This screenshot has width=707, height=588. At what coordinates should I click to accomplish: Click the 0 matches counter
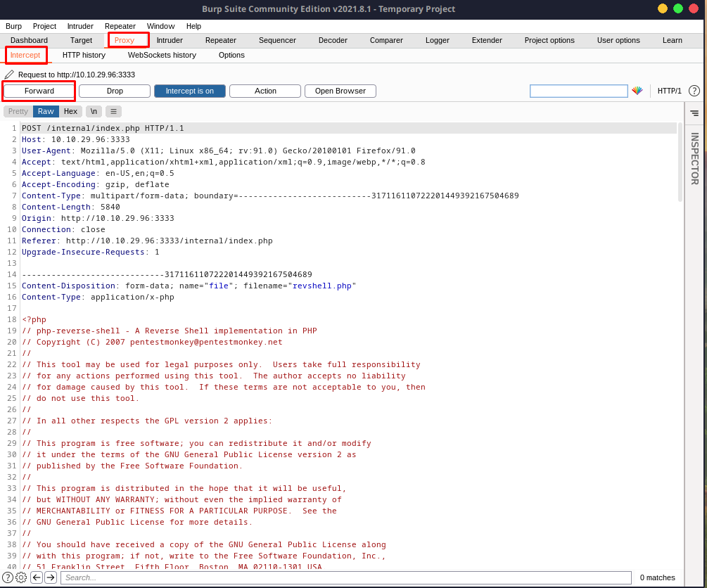pyautogui.click(x=657, y=577)
